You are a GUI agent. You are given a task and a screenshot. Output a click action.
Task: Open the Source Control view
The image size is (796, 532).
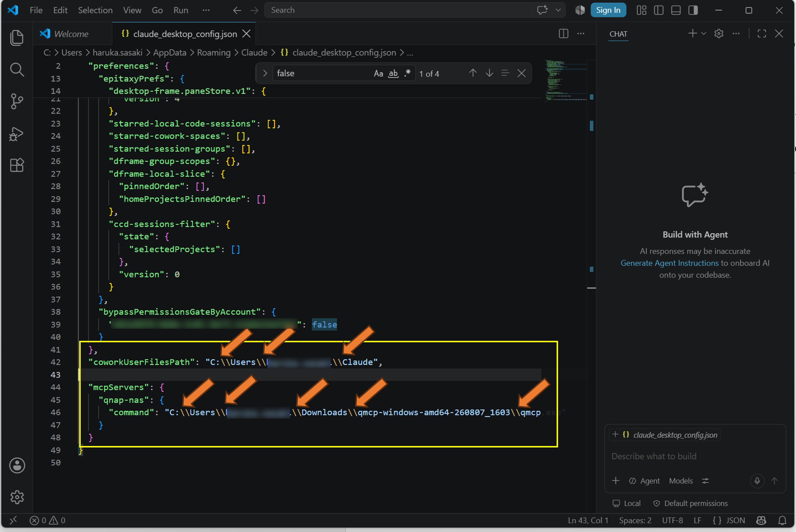pos(16,101)
